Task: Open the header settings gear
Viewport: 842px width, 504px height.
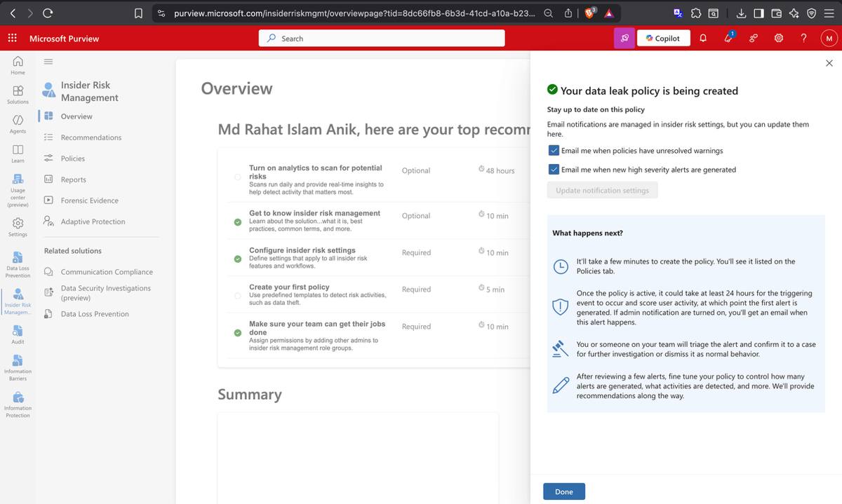Action: click(778, 38)
